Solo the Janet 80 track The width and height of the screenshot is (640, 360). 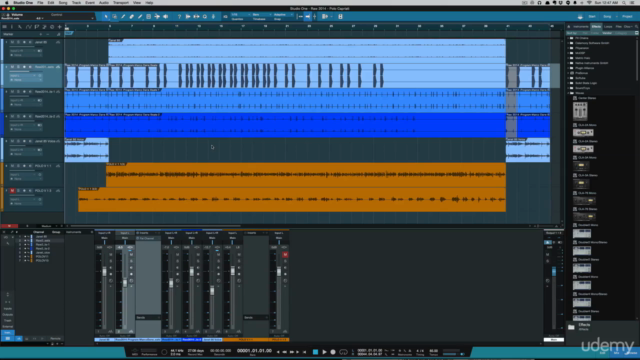coord(18,42)
